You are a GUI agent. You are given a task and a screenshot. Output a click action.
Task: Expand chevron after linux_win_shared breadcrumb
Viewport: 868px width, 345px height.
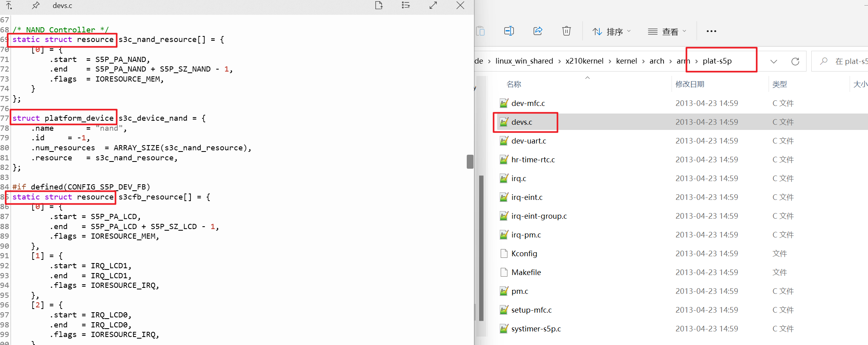(x=559, y=61)
